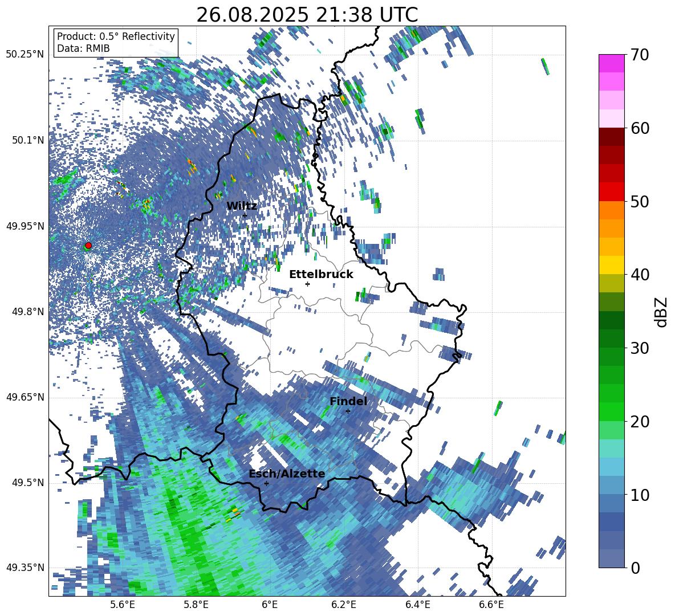The height and width of the screenshot is (616, 675).
Task: Click the 5.6°E longitude label
Action: tap(122, 605)
